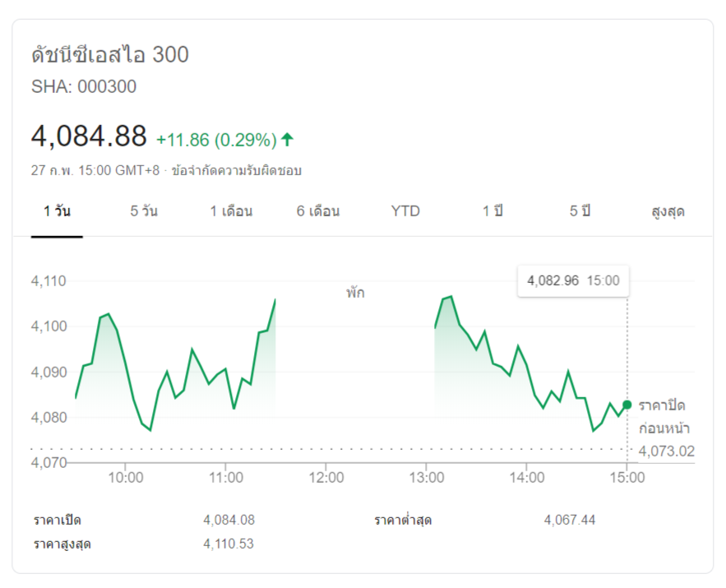Click the พัก break label in chart
This screenshot has height=588, width=726.
[355, 292]
